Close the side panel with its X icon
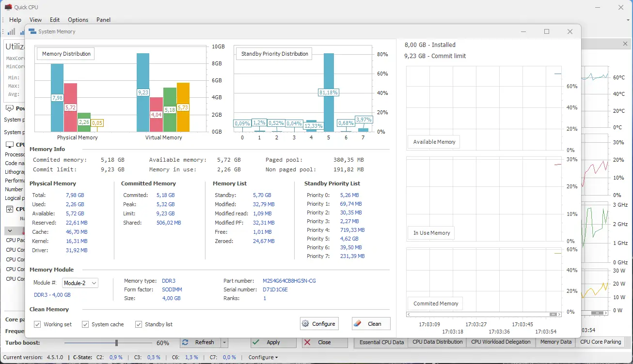The width and height of the screenshot is (633, 364). [x=625, y=44]
